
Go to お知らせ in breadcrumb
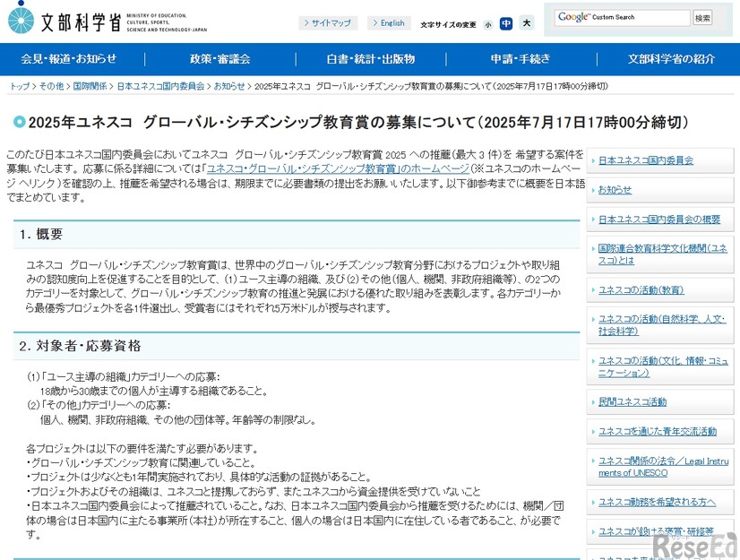[x=229, y=86]
